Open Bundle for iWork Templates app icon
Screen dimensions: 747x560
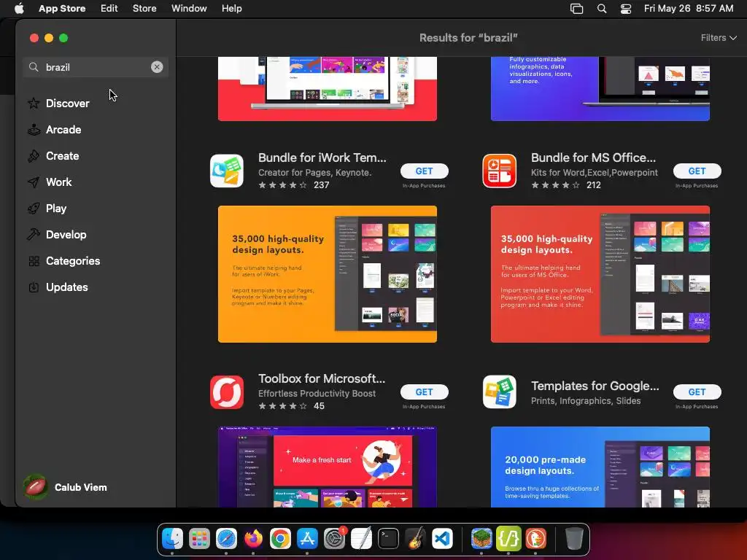tap(227, 171)
